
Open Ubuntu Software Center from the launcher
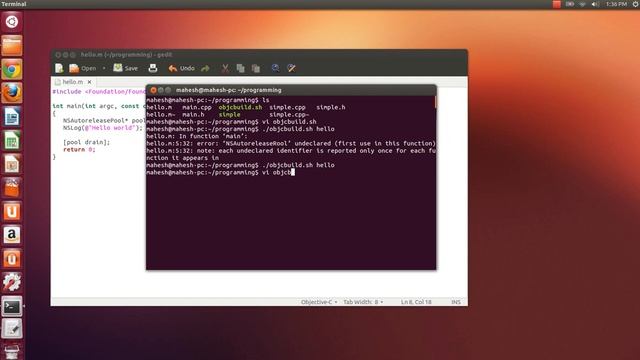(x=12, y=188)
